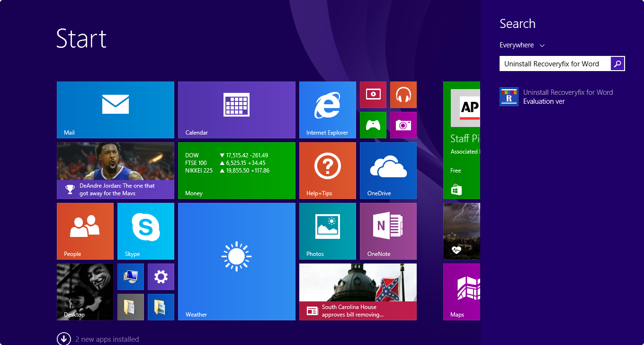Open the Mail tile
Screen dimensions: 644x345
(116, 110)
